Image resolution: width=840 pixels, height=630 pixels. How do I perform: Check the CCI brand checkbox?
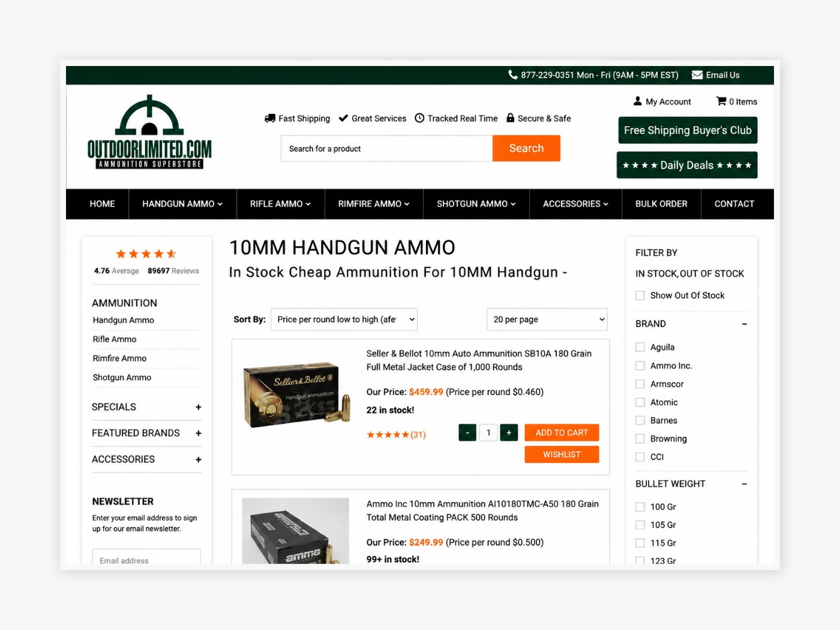click(x=640, y=457)
